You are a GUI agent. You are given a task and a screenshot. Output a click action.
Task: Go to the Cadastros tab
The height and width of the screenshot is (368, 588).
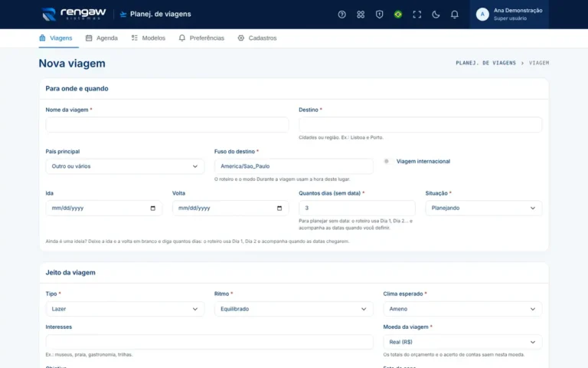[x=257, y=38]
